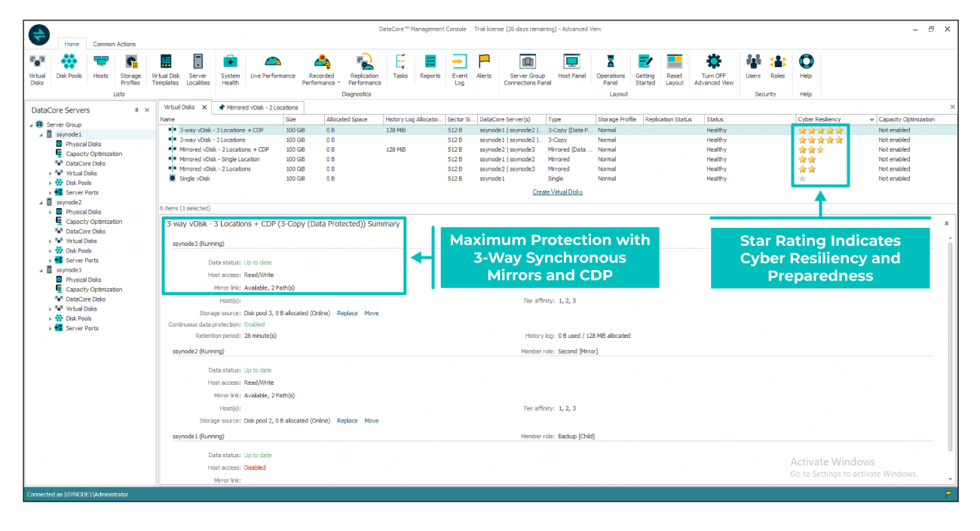Image resolution: width=980 pixels, height=531 pixels.
Task: Switch to the Common Actions tab
Action: (115, 45)
